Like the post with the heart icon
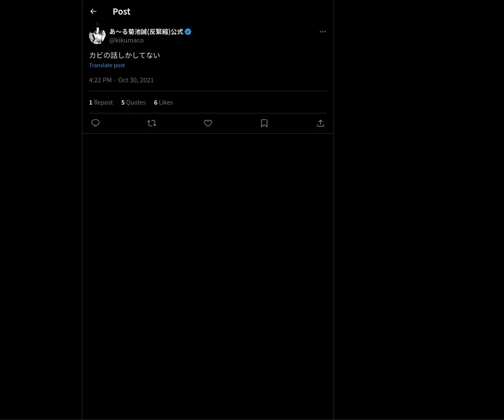Image resolution: width=504 pixels, height=420 pixels. (x=208, y=123)
